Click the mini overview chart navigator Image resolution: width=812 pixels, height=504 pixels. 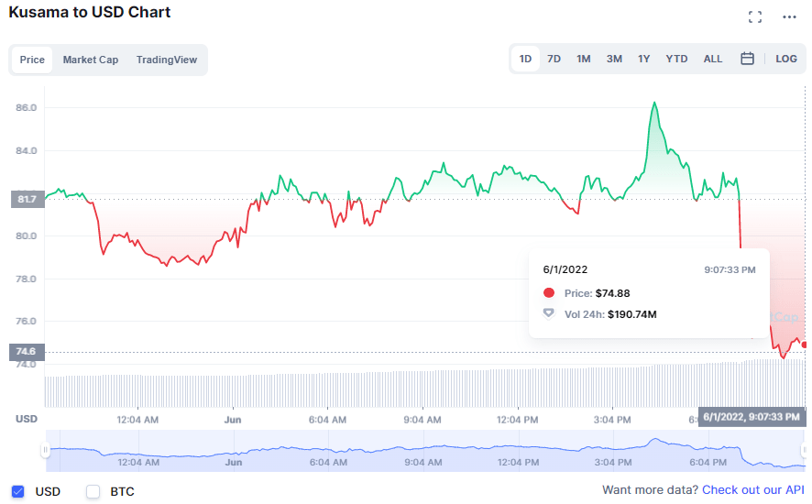[x=422, y=450]
